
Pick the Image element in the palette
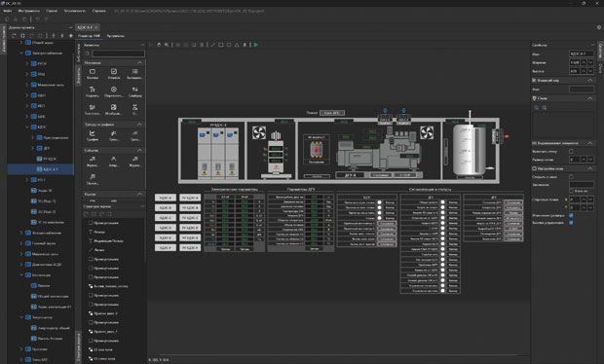click(114, 110)
